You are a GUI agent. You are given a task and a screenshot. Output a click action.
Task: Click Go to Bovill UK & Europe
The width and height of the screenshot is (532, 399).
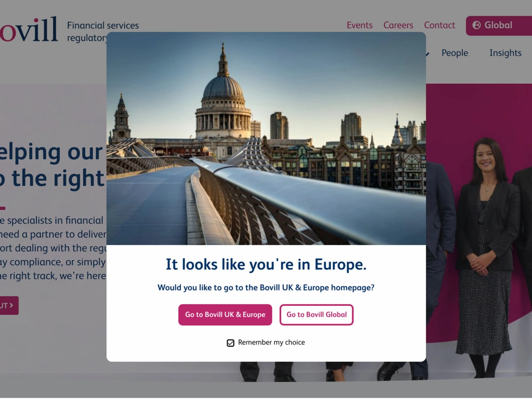(x=225, y=315)
